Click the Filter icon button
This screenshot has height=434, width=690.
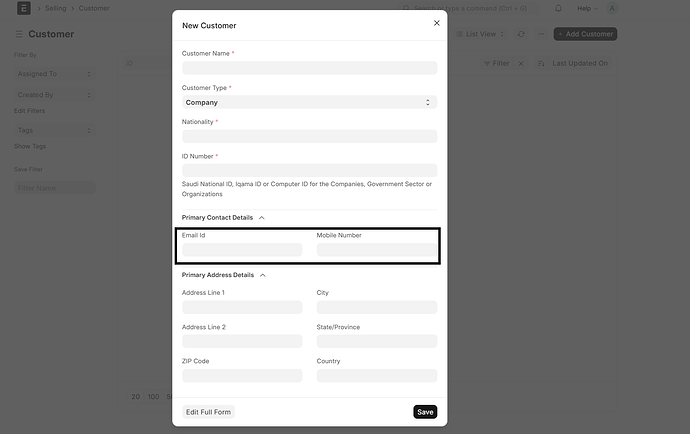[495, 63]
